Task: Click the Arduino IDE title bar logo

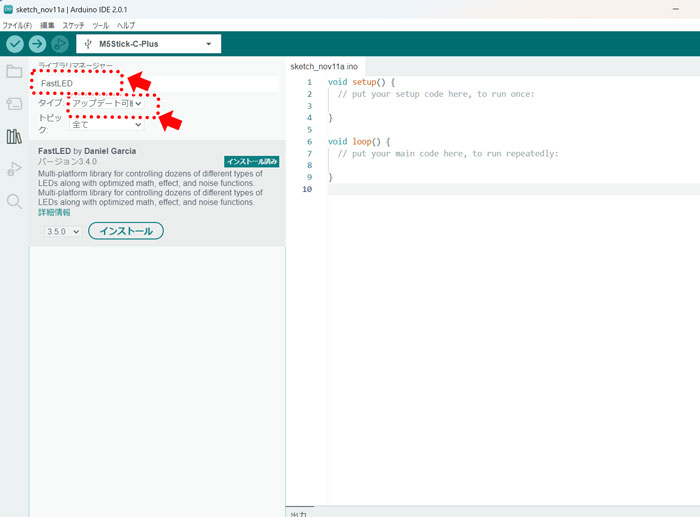Action: point(8,9)
